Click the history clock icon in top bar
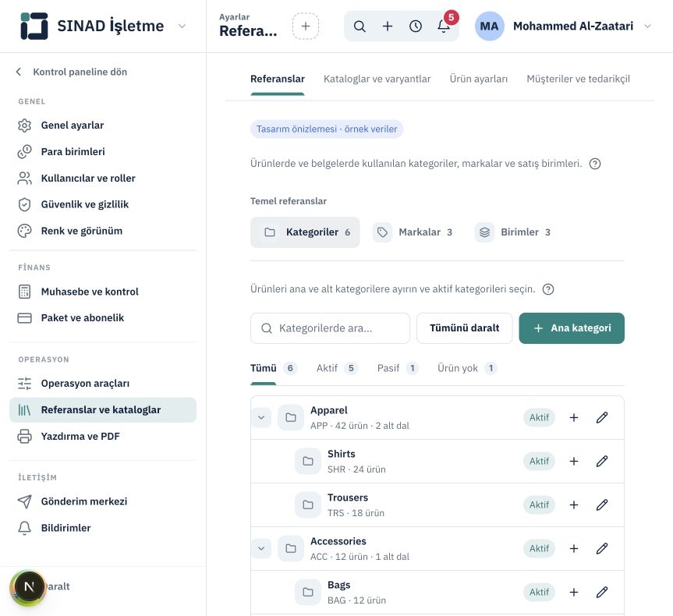The height and width of the screenshot is (616, 673). [416, 27]
